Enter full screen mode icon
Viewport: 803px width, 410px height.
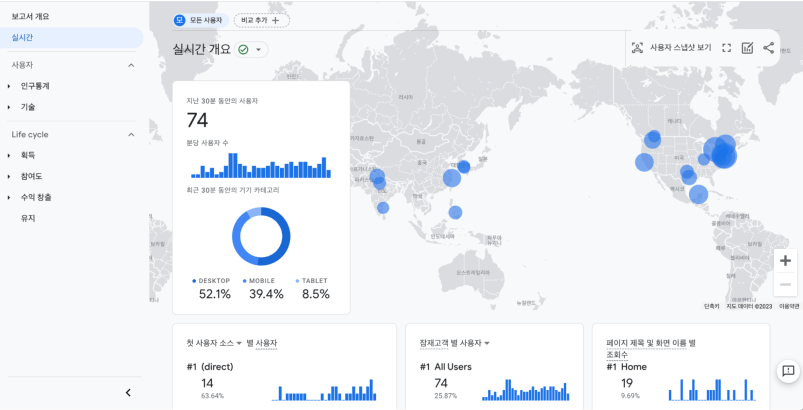pos(726,48)
